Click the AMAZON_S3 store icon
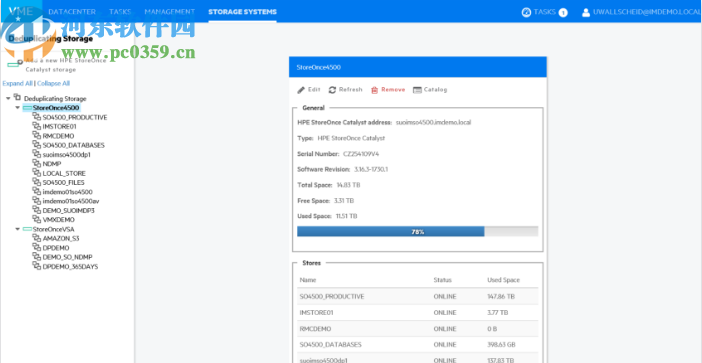The width and height of the screenshot is (702, 363). point(36,238)
